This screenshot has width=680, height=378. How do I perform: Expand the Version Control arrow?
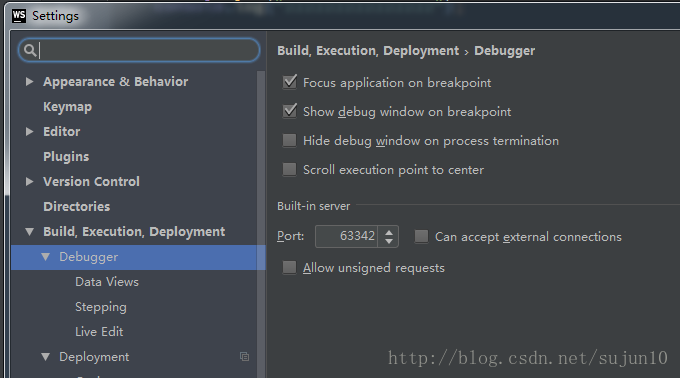[x=29, y=181]
